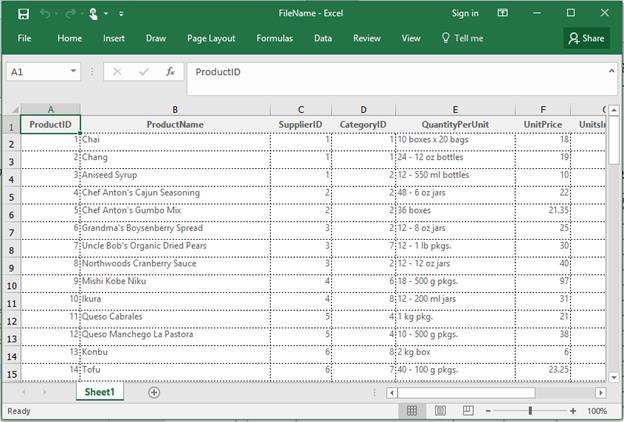Screen dimensions: 624x422
Task: Click the 100% zoom level button
Action: [597, 411]
